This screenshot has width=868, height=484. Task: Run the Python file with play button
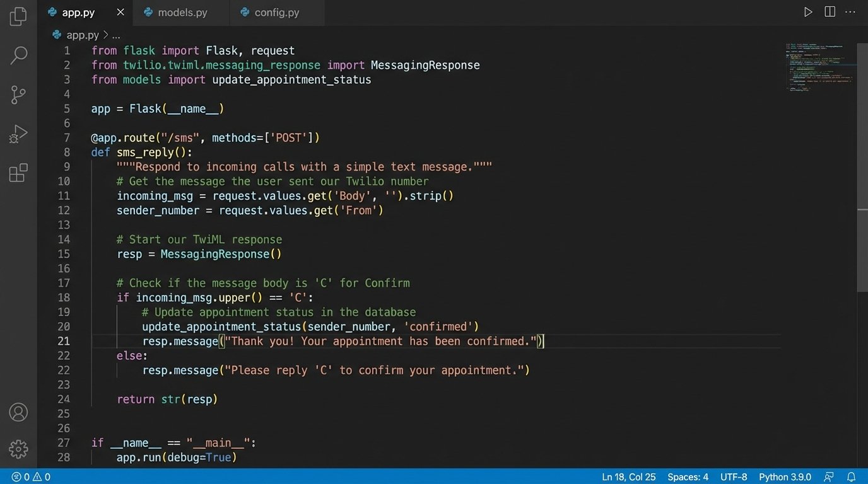click(808, 12)
